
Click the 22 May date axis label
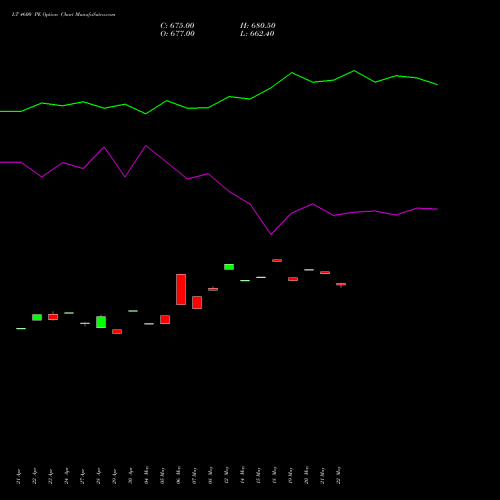coord(339,475)
